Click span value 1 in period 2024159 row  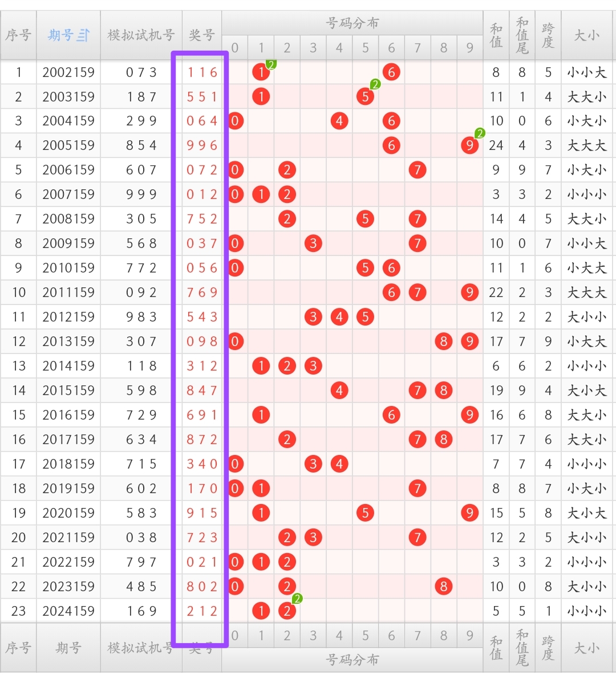pyautogui.click(x=548, y=611)
